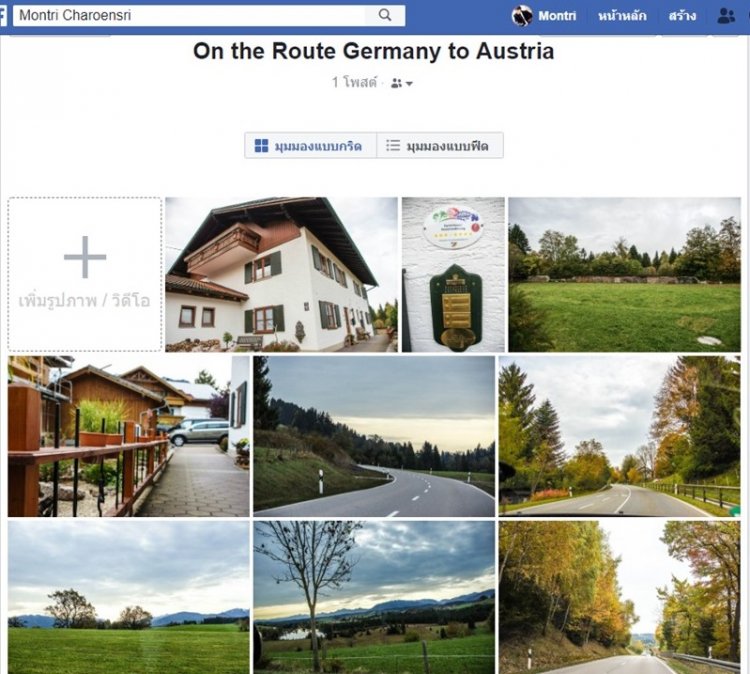Open Montri's profile via the avatar picture
Image resolution: width=750 pixels, height=674 pixels.
522,15
